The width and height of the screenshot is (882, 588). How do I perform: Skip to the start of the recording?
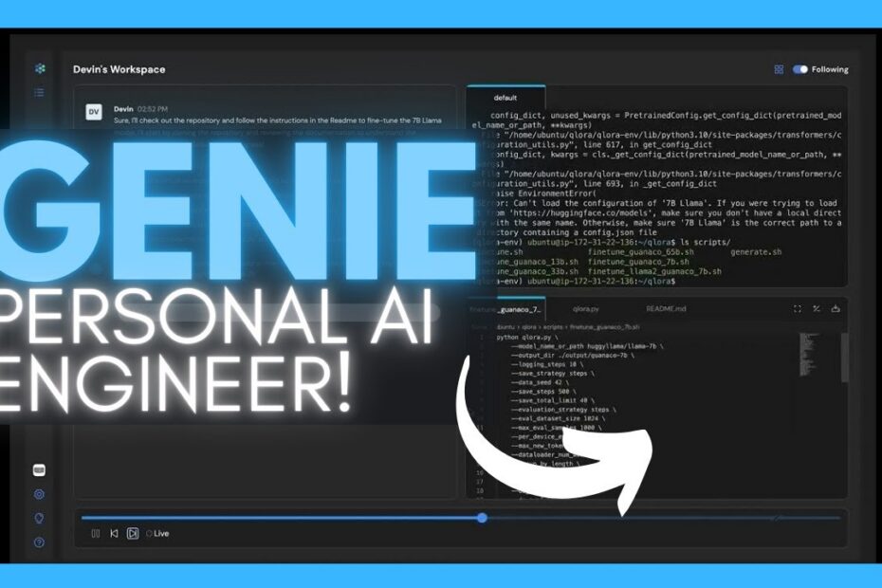[x=115, y=533]
